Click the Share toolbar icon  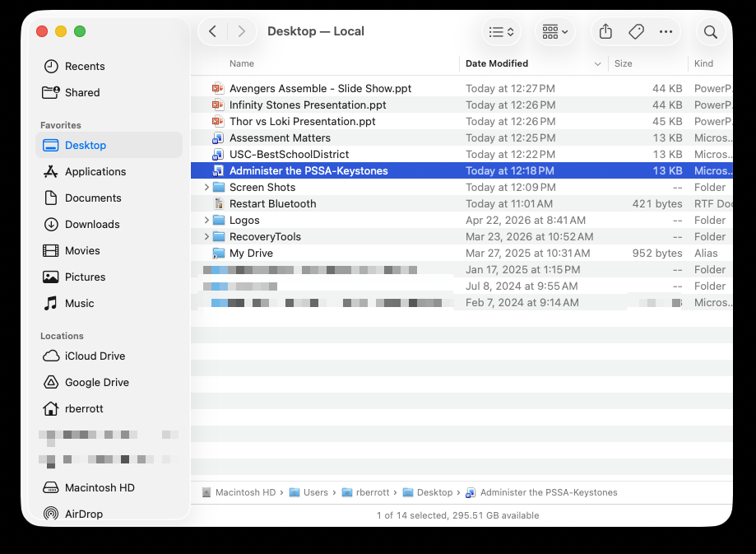point(605,32)
